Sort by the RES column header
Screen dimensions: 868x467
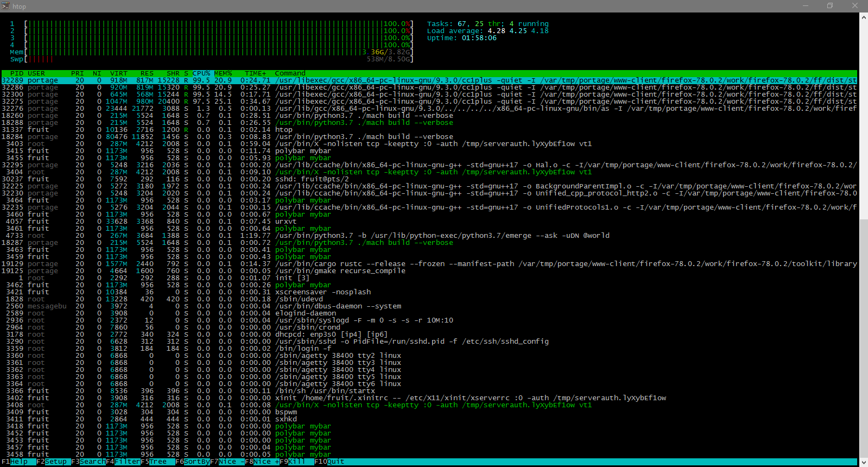(x=147, y=73)
